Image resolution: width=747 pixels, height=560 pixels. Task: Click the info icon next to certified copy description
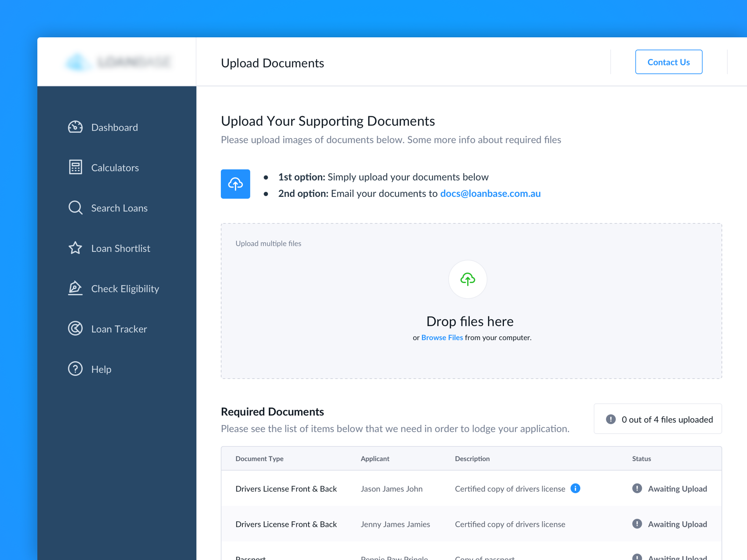(x=576, y=489)
